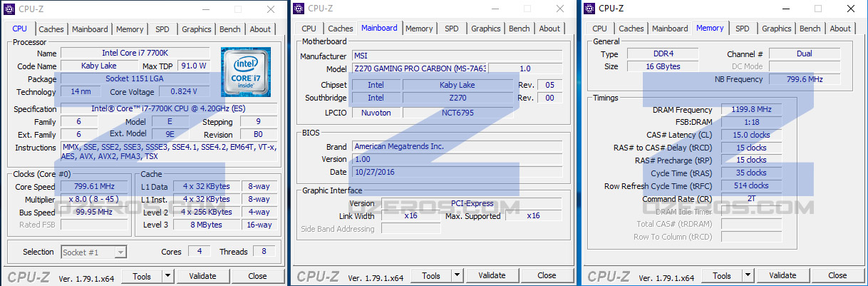The image size is (868, 286).
Task: Open Mainboard tab in left CPU window
Action: coord(90,29)
